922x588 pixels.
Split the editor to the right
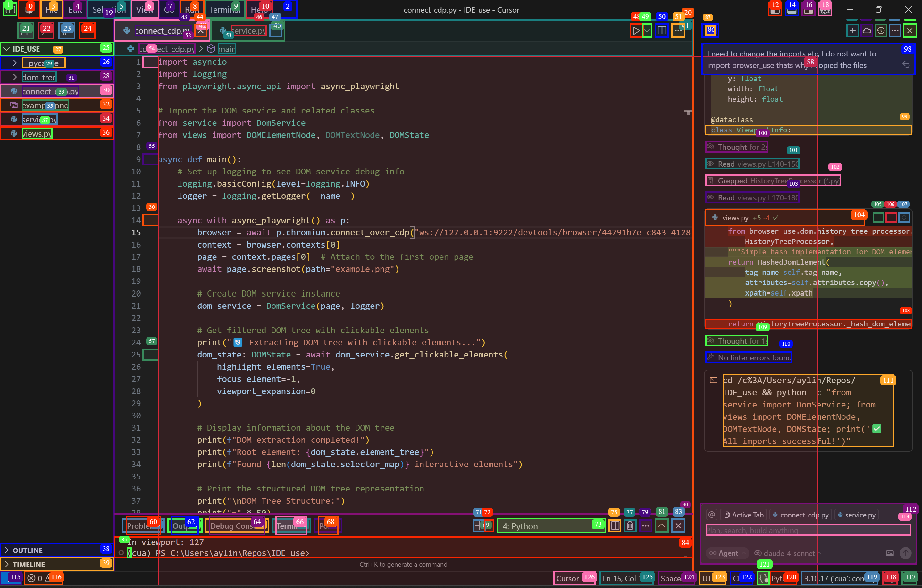point(662,31)
